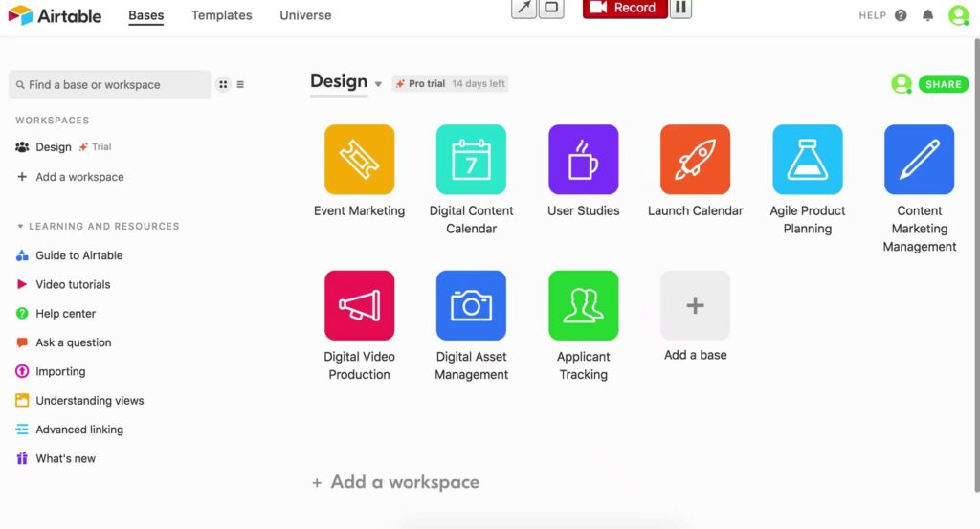Screen dimensions: 980x529
Task: Open the Digital Asset Management camera icon
Action: point(471,305)
